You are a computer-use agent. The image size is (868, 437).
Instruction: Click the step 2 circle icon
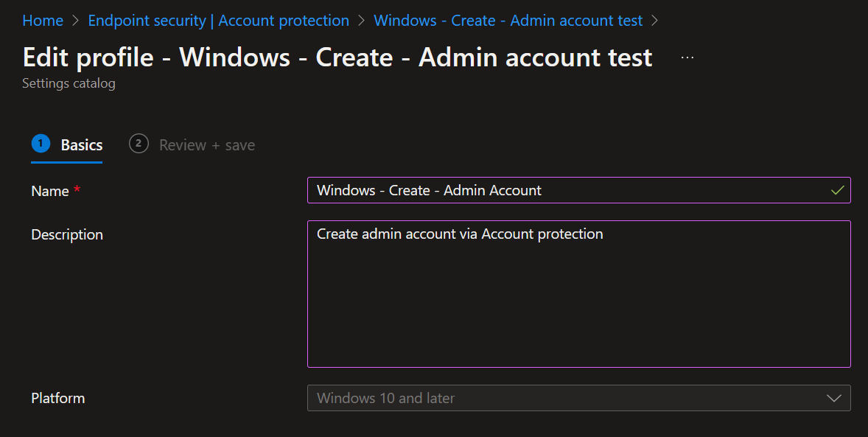click(x=139, y=144)
